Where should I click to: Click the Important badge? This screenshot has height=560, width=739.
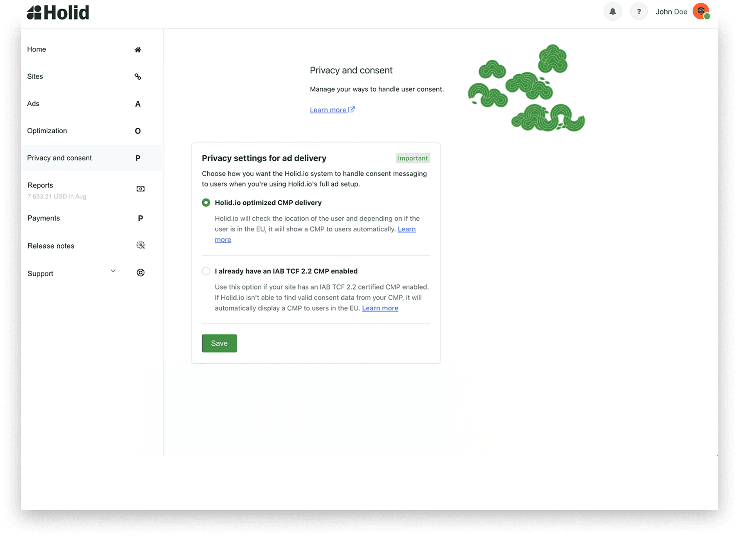(413, 158)
